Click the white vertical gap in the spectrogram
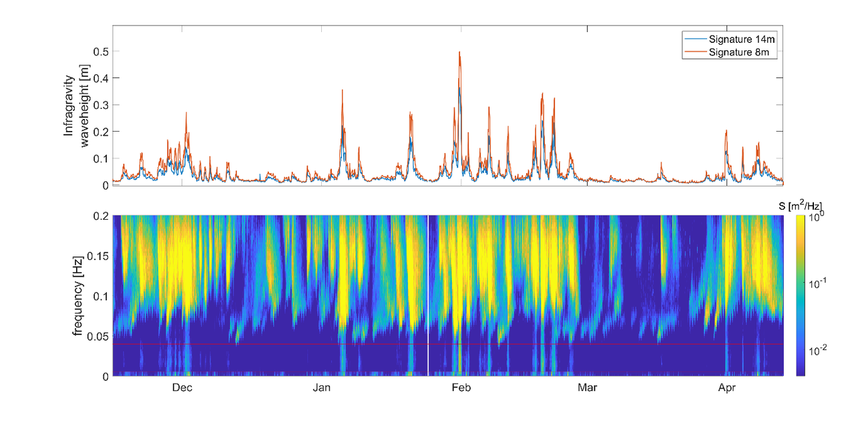The height and width of the screenshot is (425, 868). (x=428, y=294)
